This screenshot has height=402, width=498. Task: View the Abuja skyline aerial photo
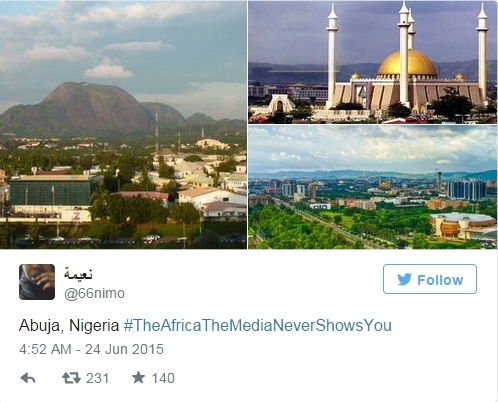(x=373, y=187)
